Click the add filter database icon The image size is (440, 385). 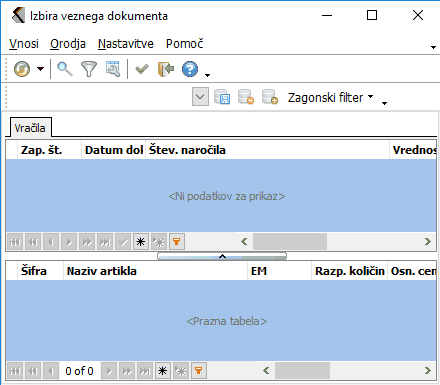[x=270, y=97]
